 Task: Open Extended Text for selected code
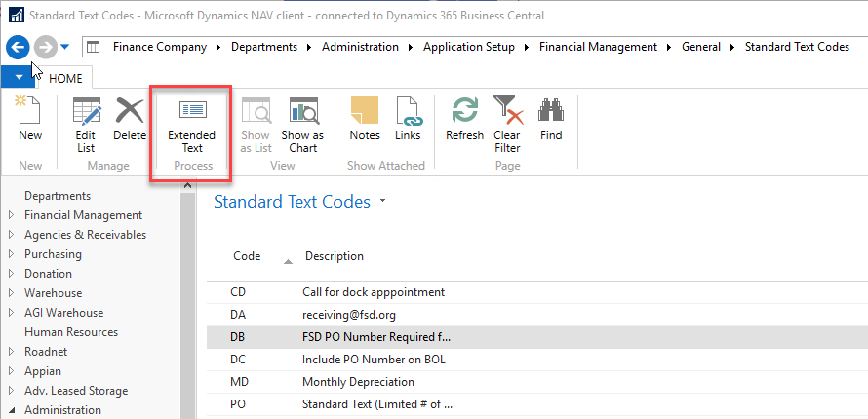pyautogui.click(x=191, y=125)
